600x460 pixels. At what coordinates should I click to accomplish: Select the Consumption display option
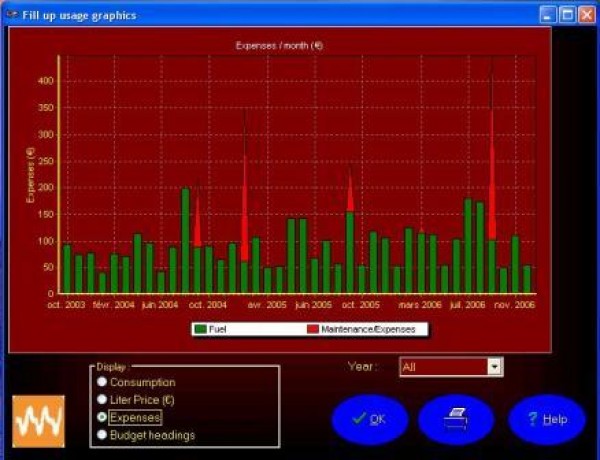pos(102,383)
